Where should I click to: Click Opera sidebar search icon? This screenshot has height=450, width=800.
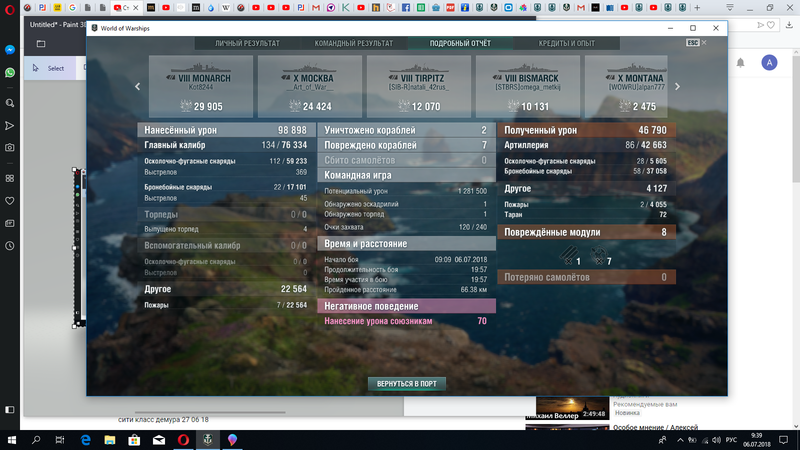point(9,102)
